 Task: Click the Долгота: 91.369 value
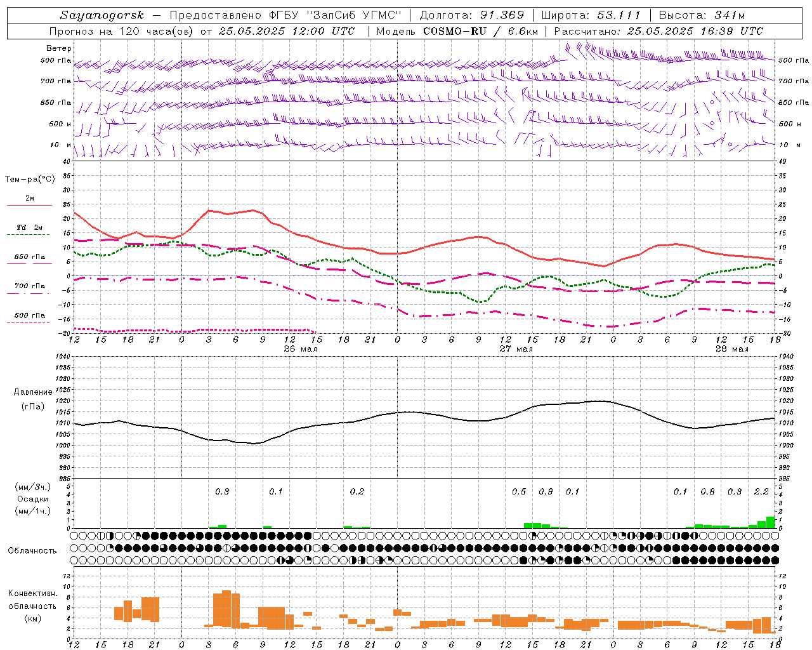[x=472, y=15]
